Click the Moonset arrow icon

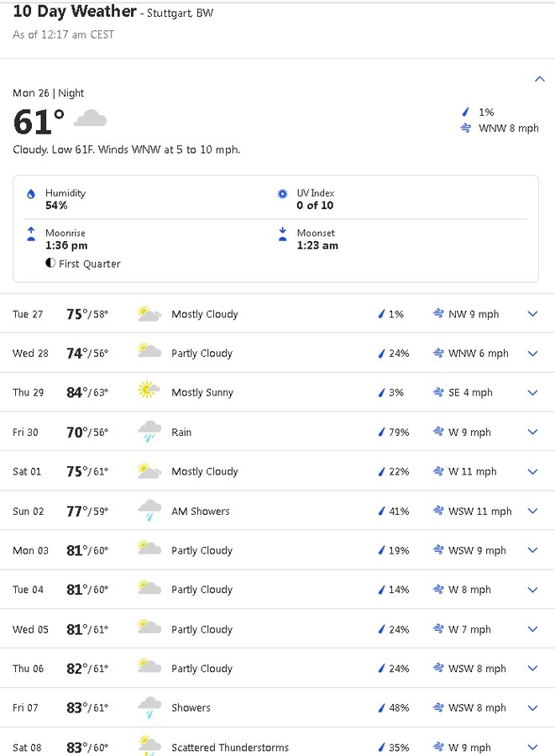282,234
